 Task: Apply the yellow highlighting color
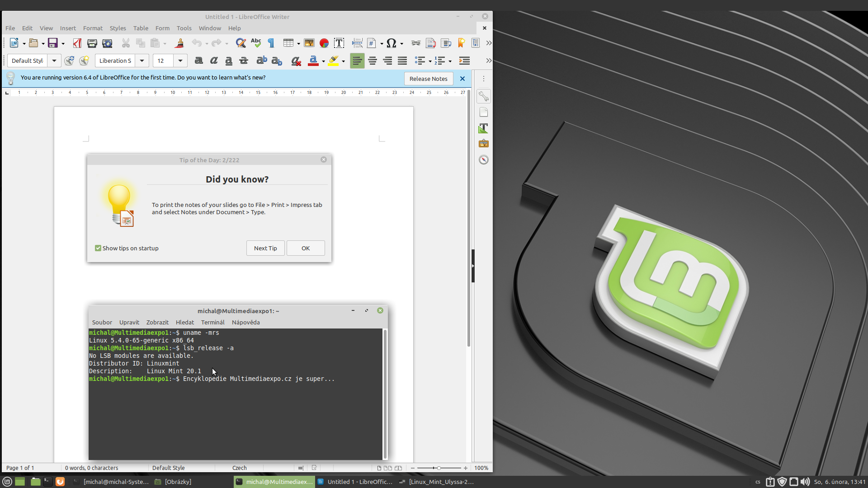pyautogui.click(x=334, y=61)
